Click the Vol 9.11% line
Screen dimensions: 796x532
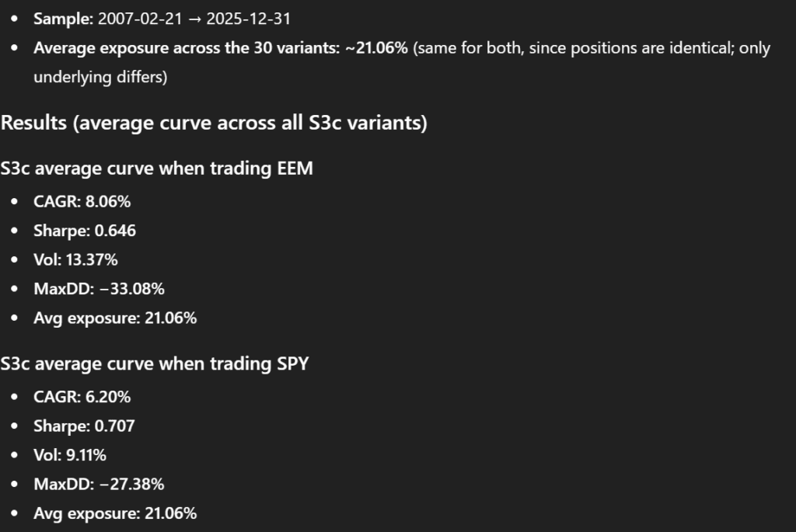[x=72, y=455]
